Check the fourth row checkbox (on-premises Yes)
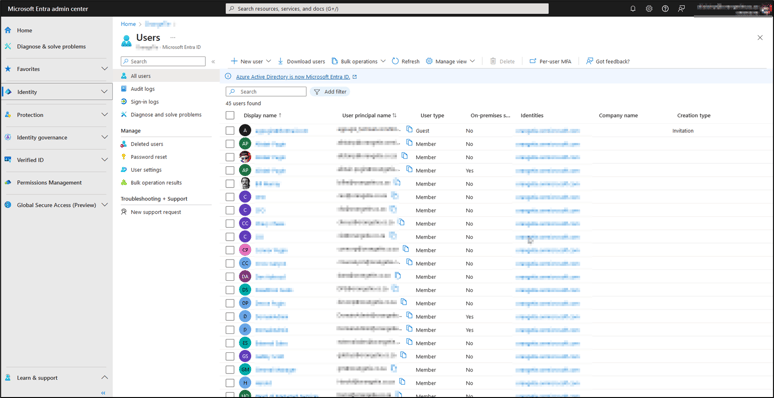 [x=230, y=170]
